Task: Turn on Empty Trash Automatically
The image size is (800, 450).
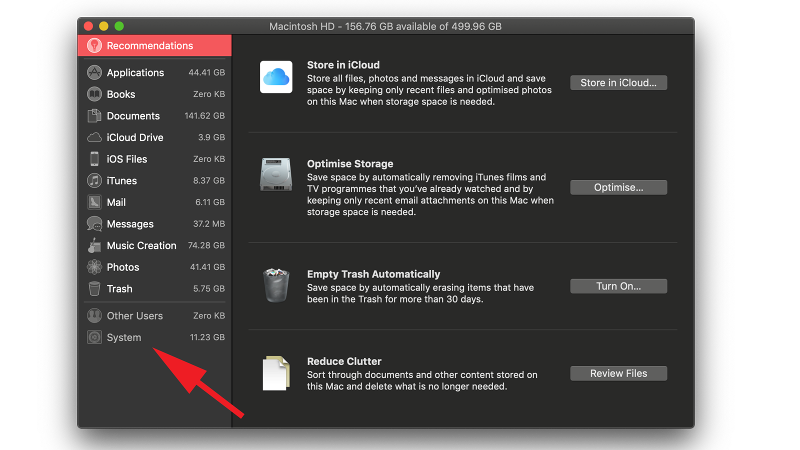Action: pos(618,286)
